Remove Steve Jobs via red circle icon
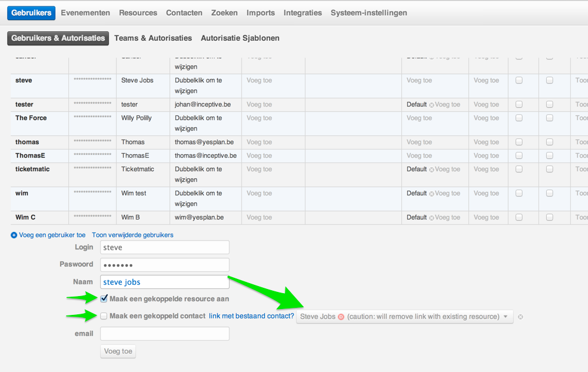 (341, 317)
